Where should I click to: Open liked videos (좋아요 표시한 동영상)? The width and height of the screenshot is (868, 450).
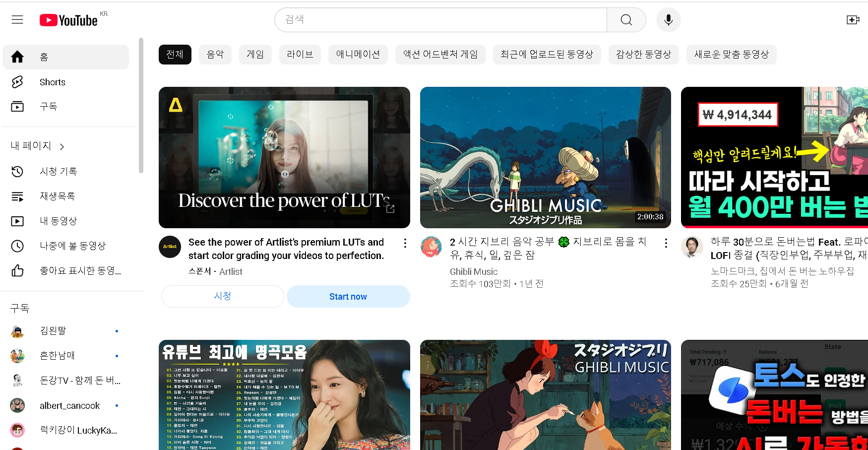[66, 270]
